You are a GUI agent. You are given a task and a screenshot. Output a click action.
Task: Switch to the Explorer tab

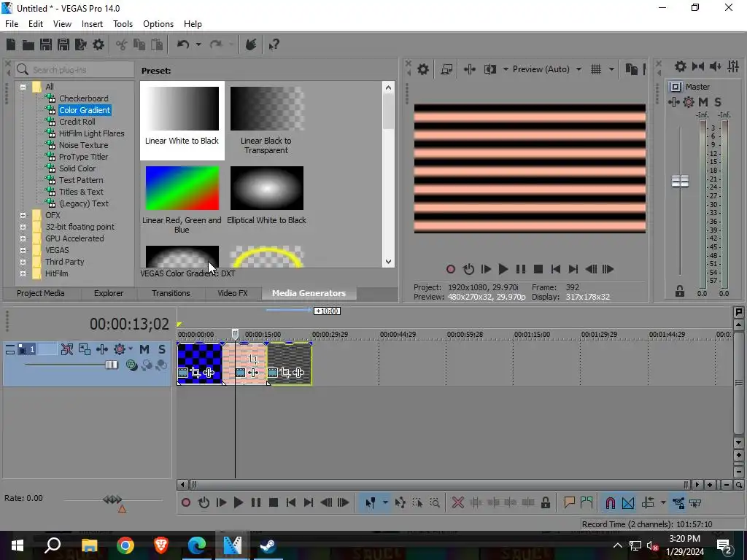pyautogui.click(x=109, y=293)
